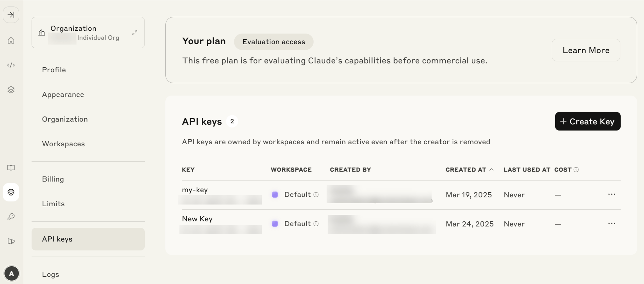The image size is (644, 284).
Task: Show info for my-key Default workspace
Action: pyautogui.click(x=316, y=195)
